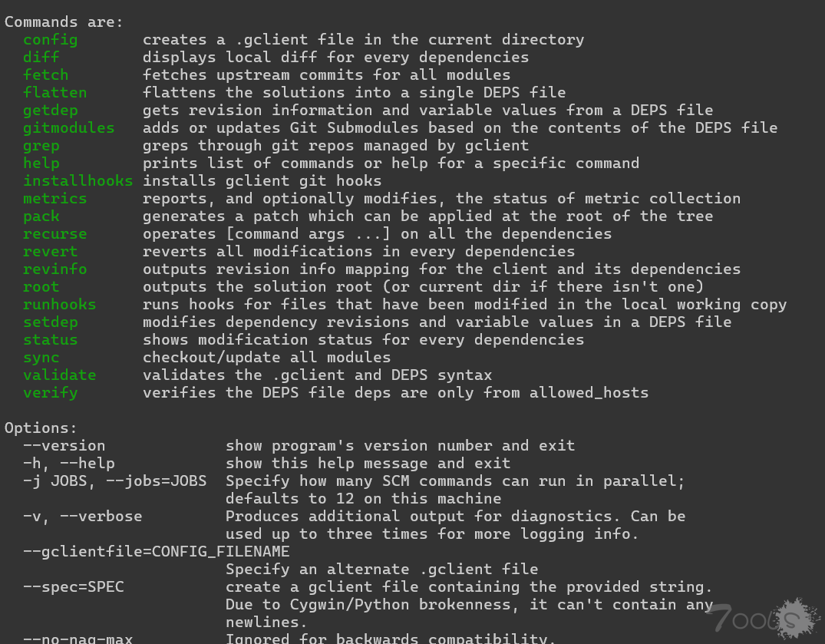
Task: Click the '--spec=SPEC' option text
Action: [73, 586]
